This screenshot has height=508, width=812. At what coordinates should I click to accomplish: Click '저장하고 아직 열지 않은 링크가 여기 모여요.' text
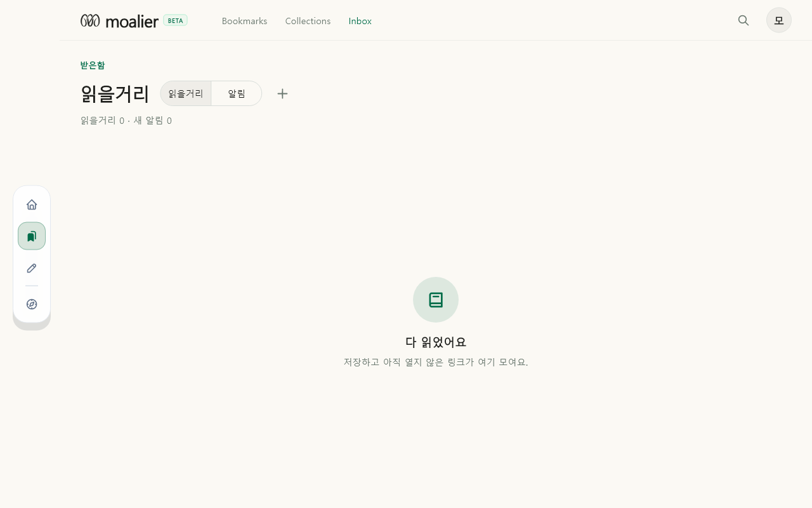point(436,362)
